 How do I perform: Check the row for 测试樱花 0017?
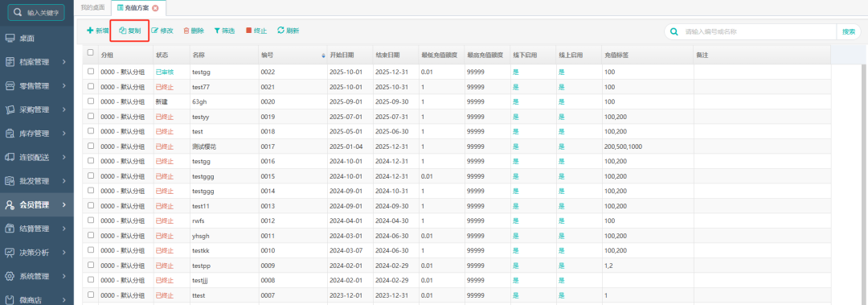(x=91, y=146)
